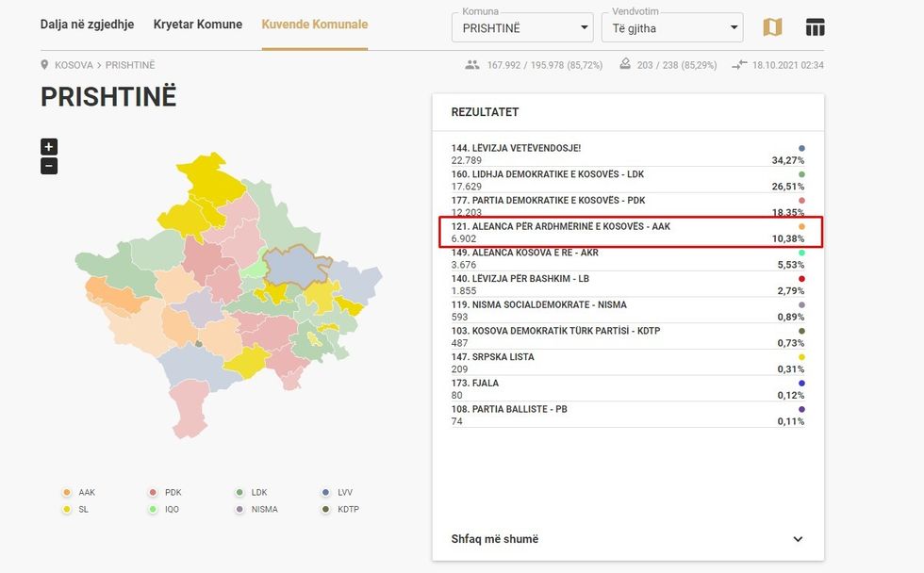Switch to the Kryetar Komune tab
The width and height of the screenshot is (924, 573).
198,25
